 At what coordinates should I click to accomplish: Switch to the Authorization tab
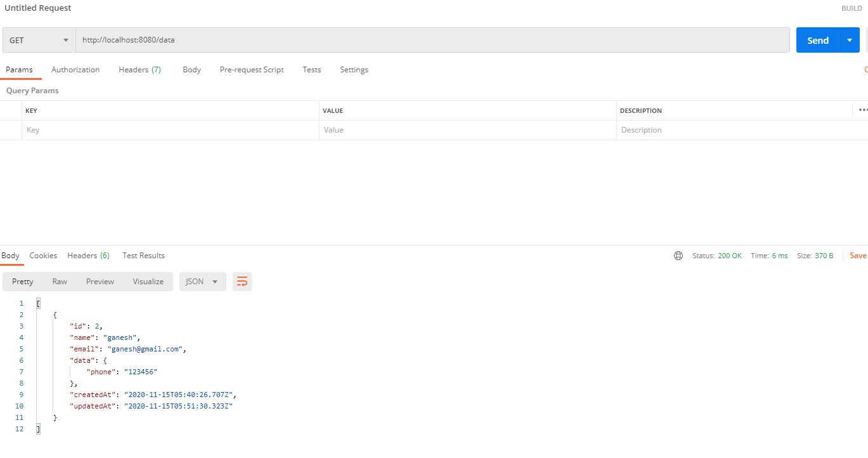75,70
